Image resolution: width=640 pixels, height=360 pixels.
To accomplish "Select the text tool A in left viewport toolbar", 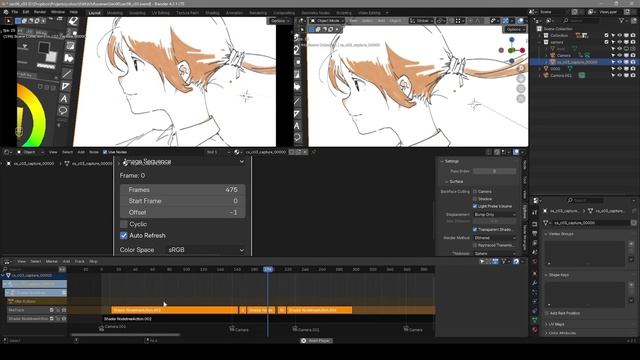I will pos(64,99).
